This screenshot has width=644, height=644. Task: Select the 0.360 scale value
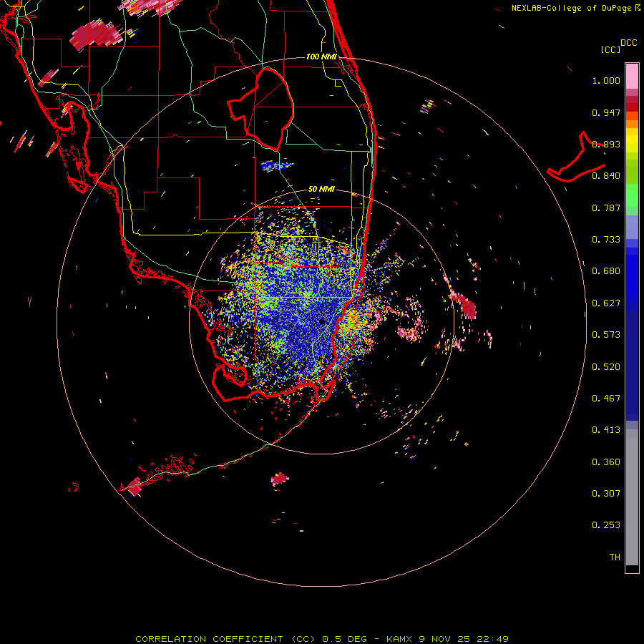(606, 462)
